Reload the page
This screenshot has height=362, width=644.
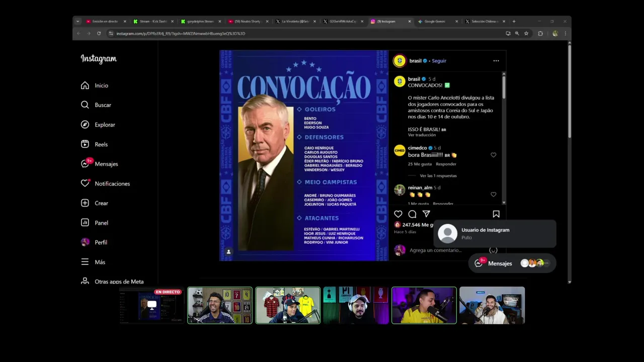click(99, 34)
